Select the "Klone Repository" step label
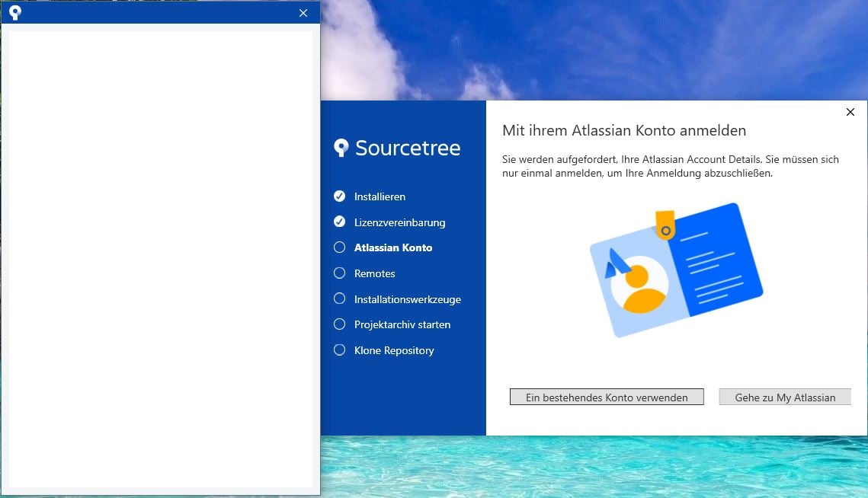 click(x=394, y=351)
